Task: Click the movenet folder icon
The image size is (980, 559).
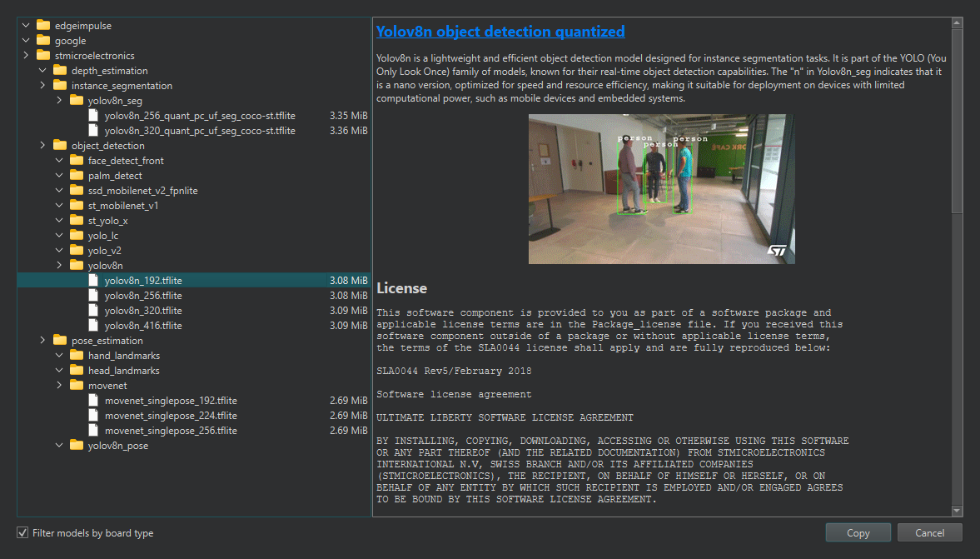Action: pyautogui.click(x=77, y=386)
